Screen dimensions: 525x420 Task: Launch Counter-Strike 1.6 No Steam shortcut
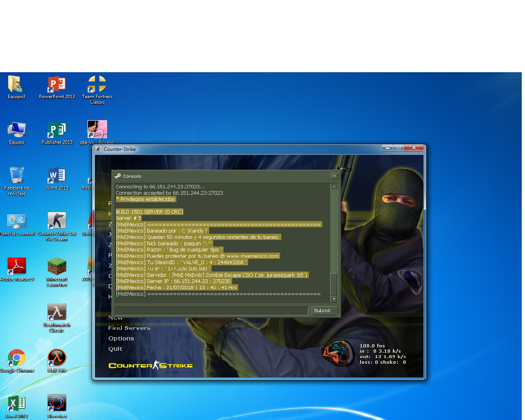[57, 226]
